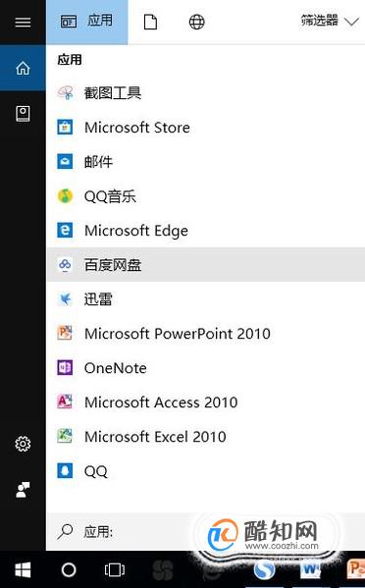Switch to the Documents filter icon
This screenshot has height=588, width=365.
coord(150,23)
